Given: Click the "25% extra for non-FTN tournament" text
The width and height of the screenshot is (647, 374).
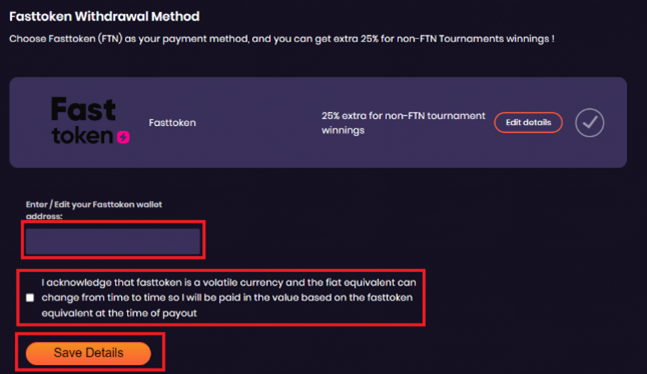Looking at the screenshot, I should pyautogui.click(x=403, y=116).
